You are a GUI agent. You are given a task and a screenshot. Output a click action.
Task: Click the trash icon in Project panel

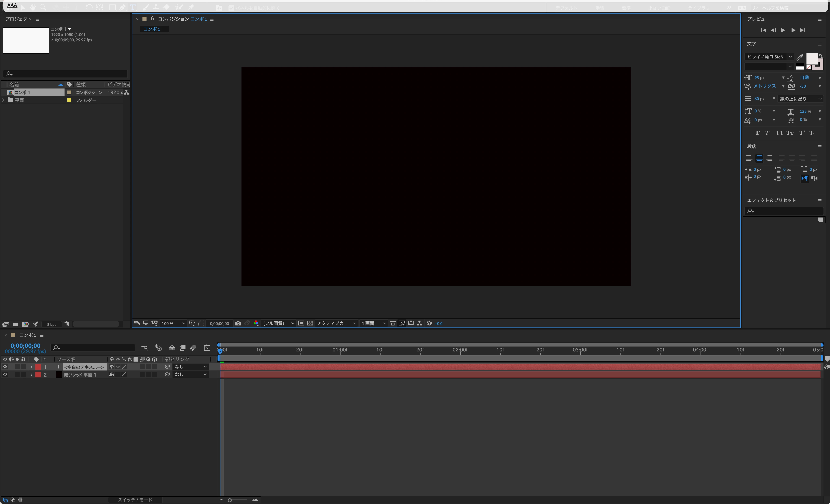67,324
